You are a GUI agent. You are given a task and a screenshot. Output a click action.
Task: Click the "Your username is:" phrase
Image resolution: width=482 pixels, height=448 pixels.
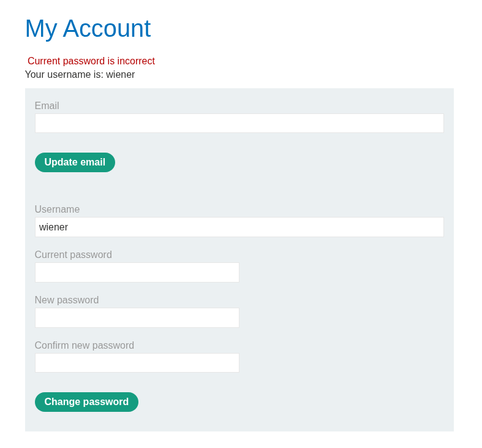pos(64,75)
